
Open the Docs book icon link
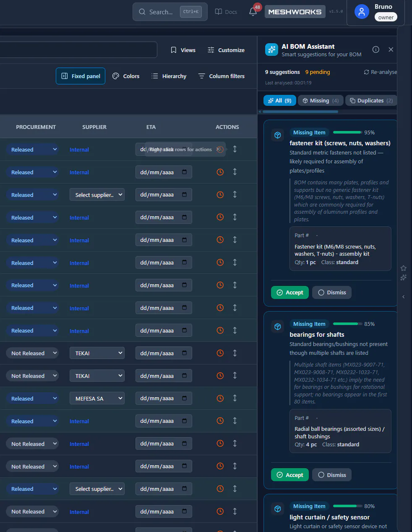click(x=226, y=12)
